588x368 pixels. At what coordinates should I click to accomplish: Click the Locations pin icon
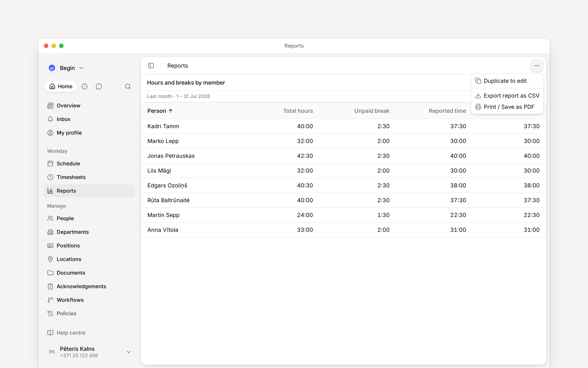click(x=50, y=259)
